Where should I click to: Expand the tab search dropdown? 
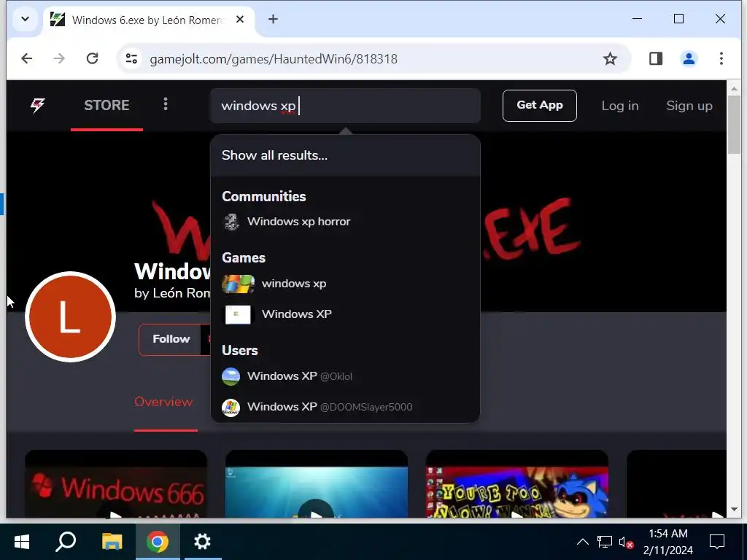[26, 19]
